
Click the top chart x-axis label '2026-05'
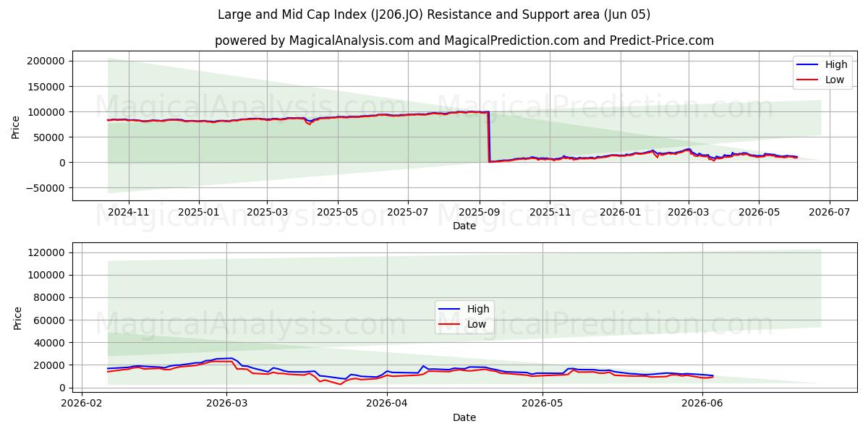[758, 212]
